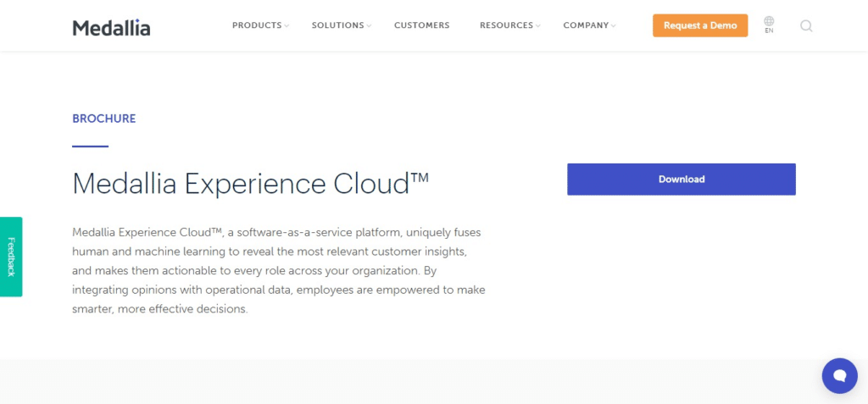Open the chat bubble widget
The height and width of the screenshot is (404, 868).
click(840, 376)
